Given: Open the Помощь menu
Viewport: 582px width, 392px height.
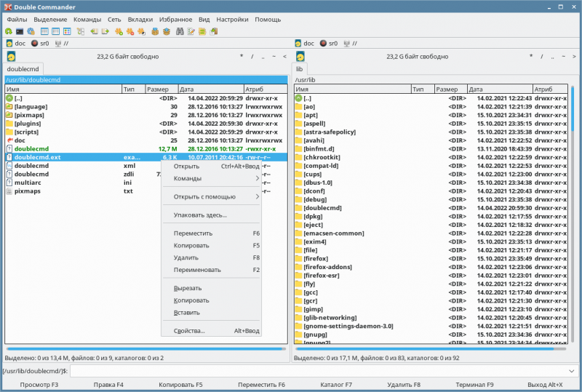Looking at the screenshot, I should [268, 20].
